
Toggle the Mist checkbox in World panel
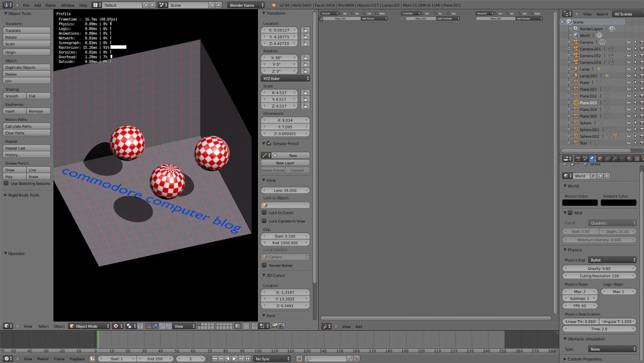pos(570,213)
